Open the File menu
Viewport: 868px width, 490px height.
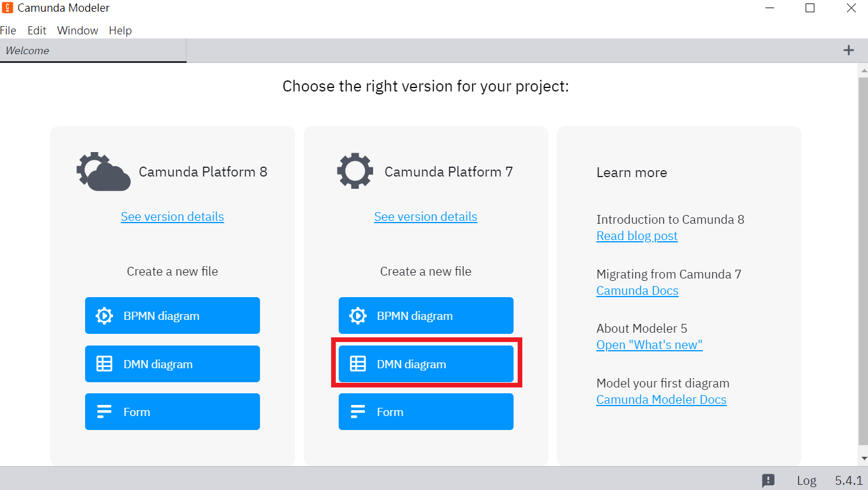[x=8, y=30]
